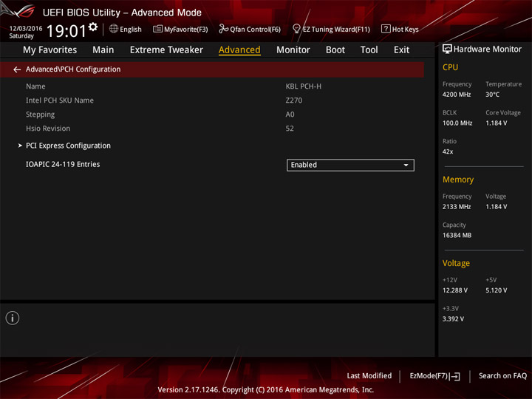Click the globe language icon
The width and height of the screenshot is (532, 399).
pyautogui.click(x=114, y=29)
